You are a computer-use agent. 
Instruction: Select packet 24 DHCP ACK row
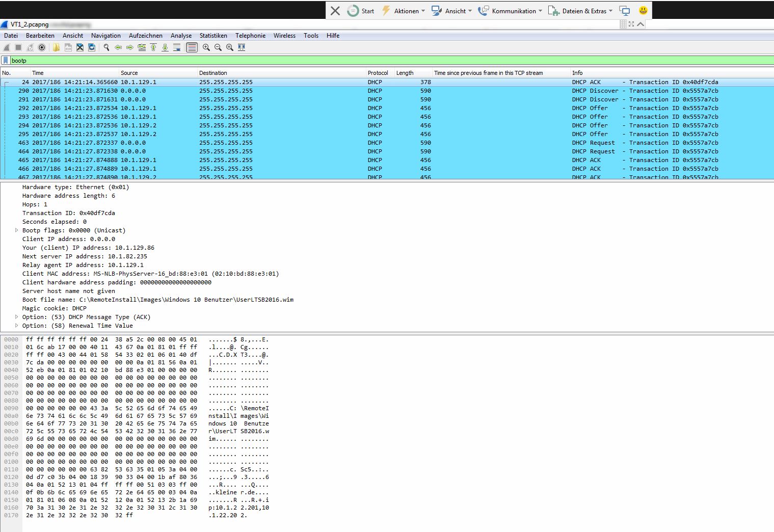point(387,82)
